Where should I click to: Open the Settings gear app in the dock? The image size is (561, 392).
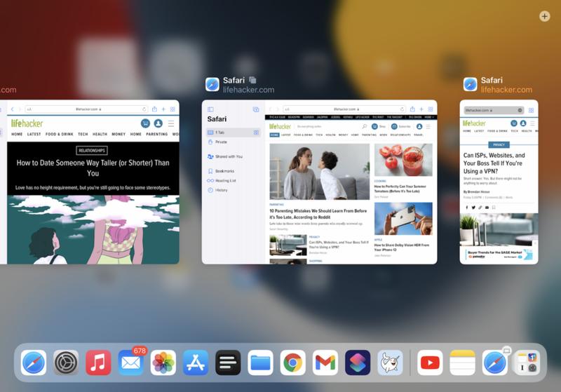pos(66,363)
